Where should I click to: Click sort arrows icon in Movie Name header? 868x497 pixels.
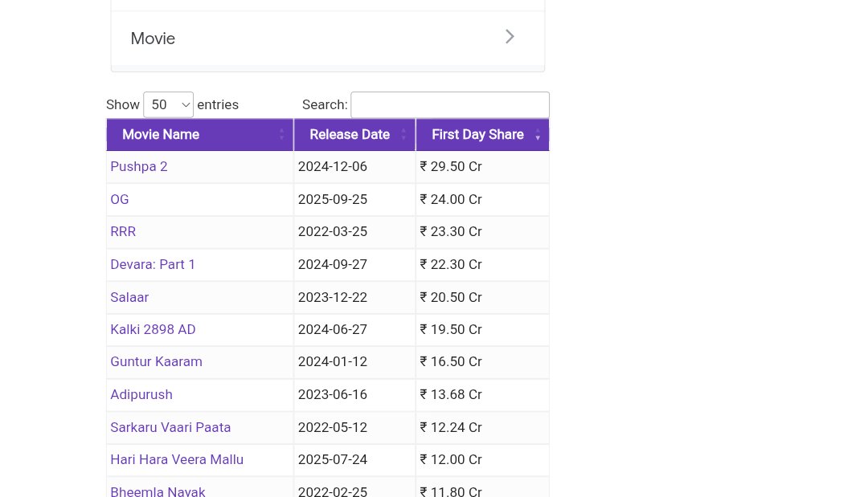[282, 134]
